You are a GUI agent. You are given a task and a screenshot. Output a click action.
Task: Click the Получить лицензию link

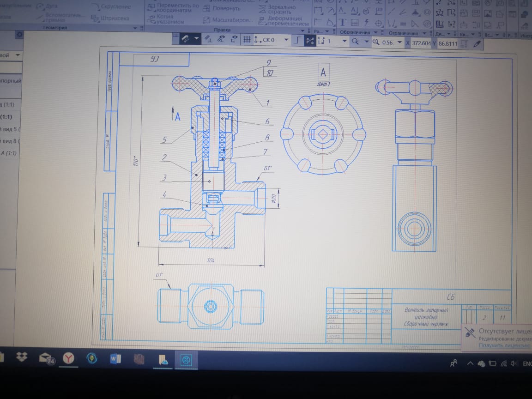(504, 345)
